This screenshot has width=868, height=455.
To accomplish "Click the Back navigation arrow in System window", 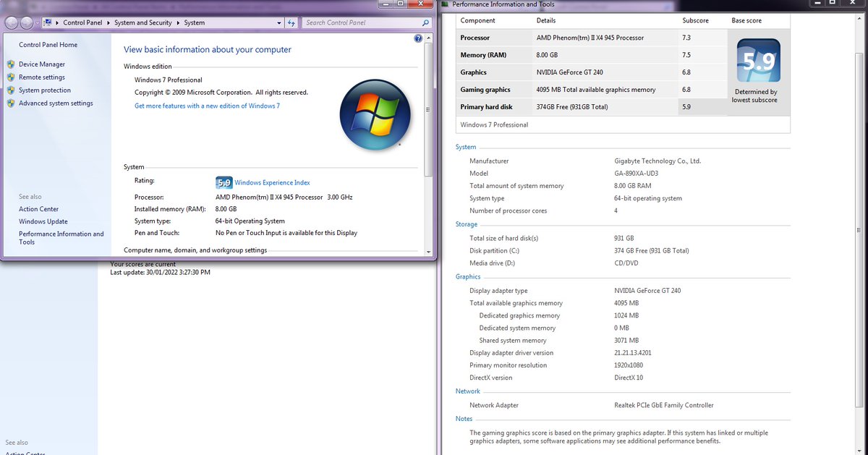I will pyautogui.click(x=12, y=22).
